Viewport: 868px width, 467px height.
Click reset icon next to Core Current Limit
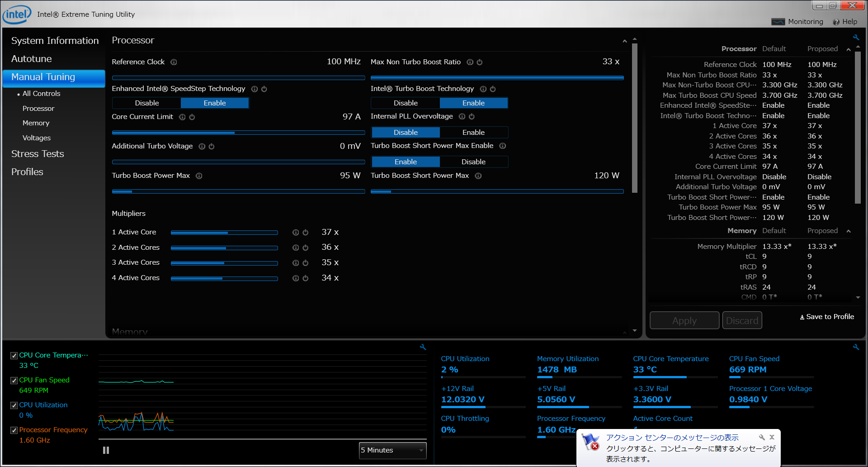[x=192, y=117]
